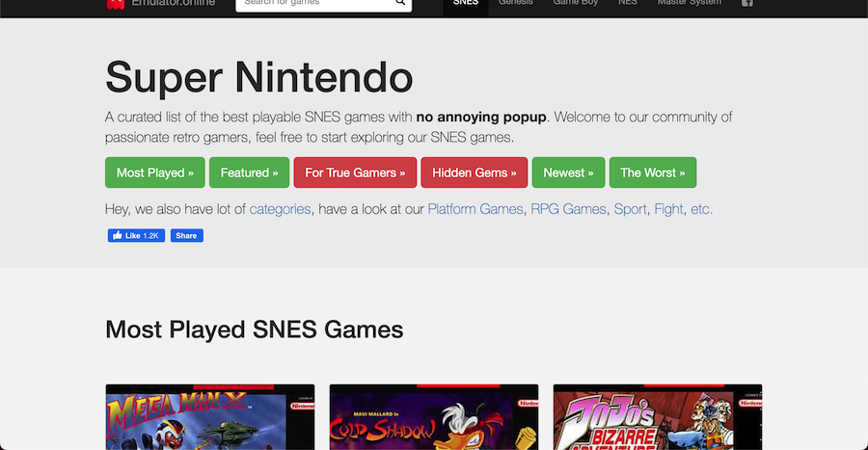Open the Fight category link
The height and width of the screenshot is (450, 868).
tap(668, 209)
